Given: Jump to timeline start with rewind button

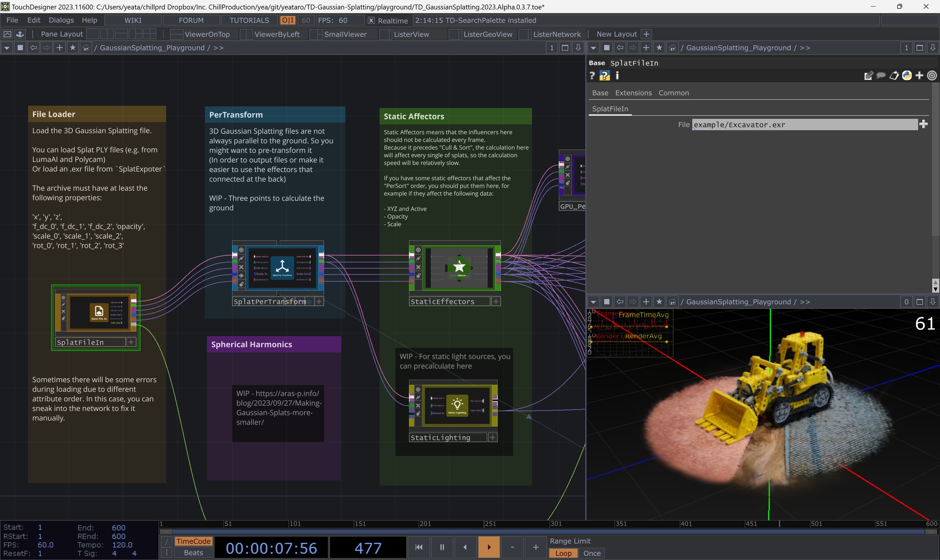Looking at the screenshot, I should 419,547.
